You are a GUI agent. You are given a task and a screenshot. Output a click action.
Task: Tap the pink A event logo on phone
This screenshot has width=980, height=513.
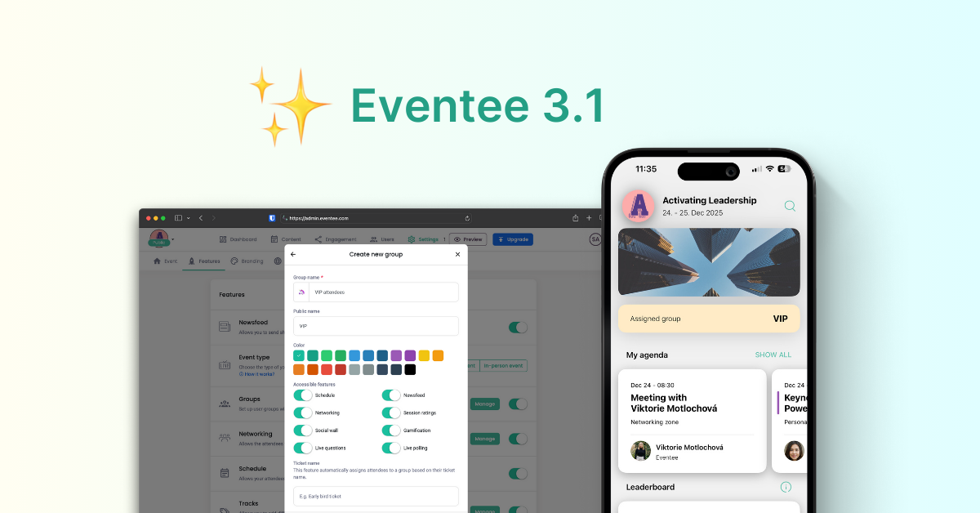(639, 206)
